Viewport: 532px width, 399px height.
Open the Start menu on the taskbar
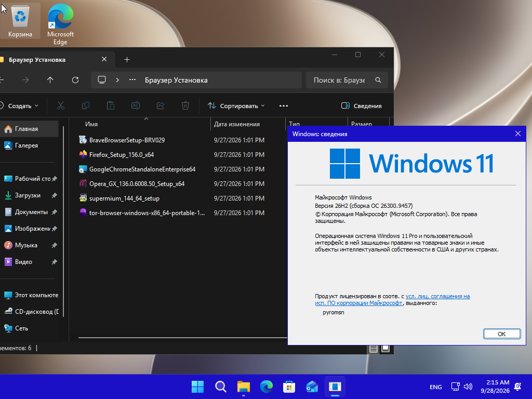(197, 387)
